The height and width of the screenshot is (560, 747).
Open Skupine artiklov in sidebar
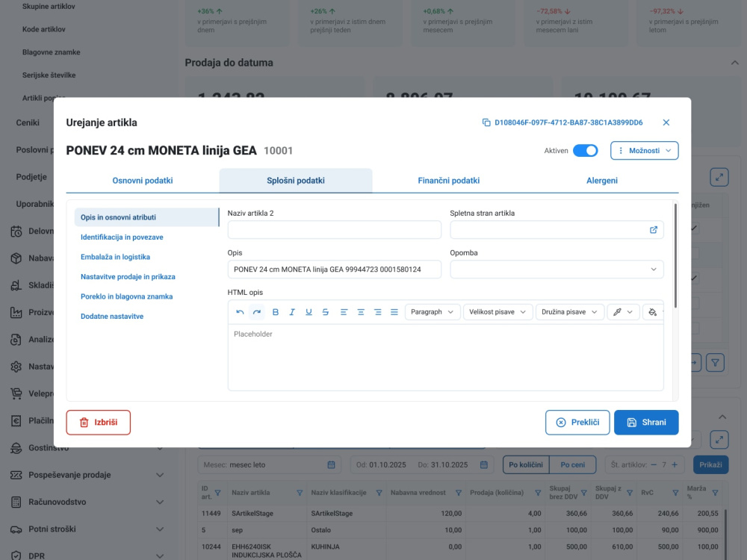pos(49,7)
